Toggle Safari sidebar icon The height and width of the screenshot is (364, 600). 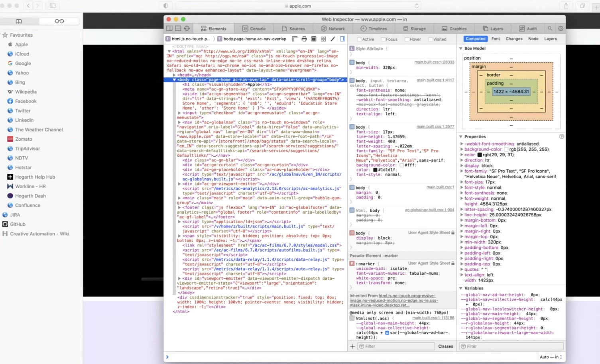[x=53, y=6]
